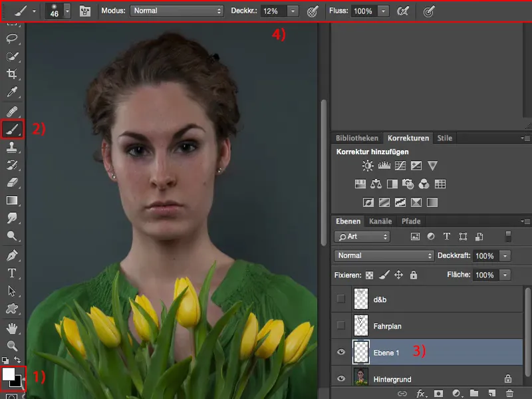Add a Gradient Map adjustment
The image size is (532, 399).
432,203
